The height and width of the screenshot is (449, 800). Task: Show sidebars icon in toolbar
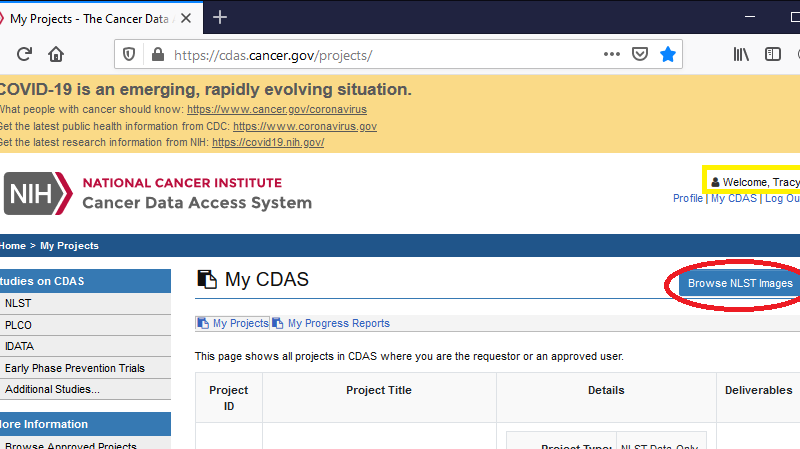[x=773, y=54]
